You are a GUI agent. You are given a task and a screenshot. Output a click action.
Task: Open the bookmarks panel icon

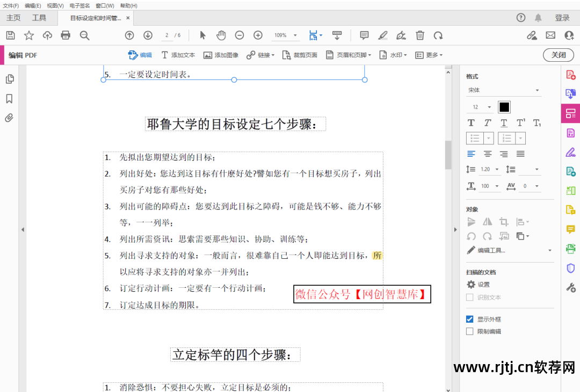tap(10, 99)
